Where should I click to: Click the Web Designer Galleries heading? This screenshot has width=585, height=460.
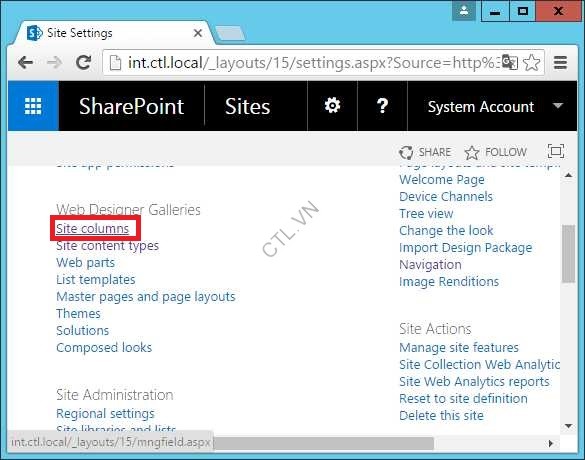click(128, 210)
